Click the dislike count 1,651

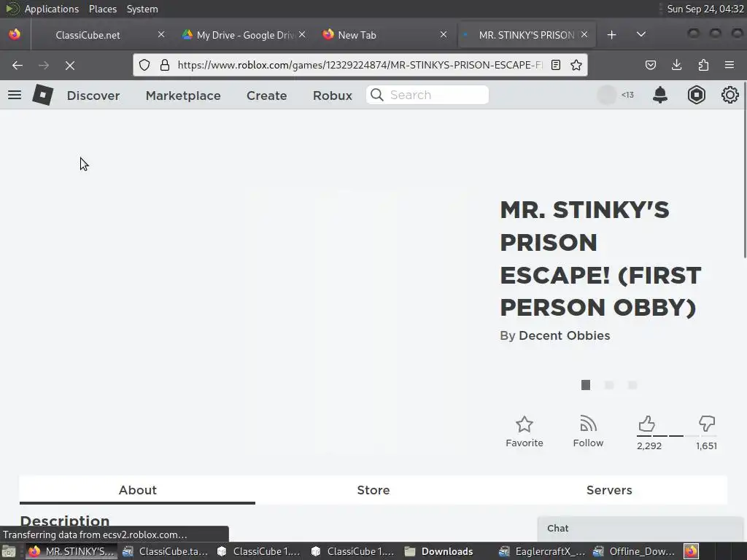point(706,446)
